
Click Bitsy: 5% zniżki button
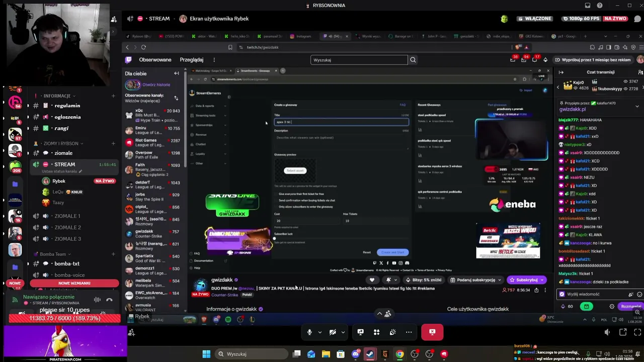[x=423, y=280]
